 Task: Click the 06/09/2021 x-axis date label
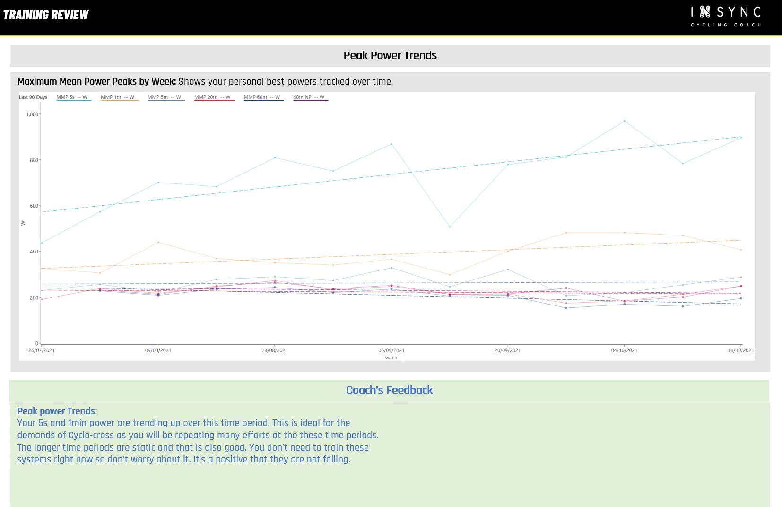click(x=391, y=350)
